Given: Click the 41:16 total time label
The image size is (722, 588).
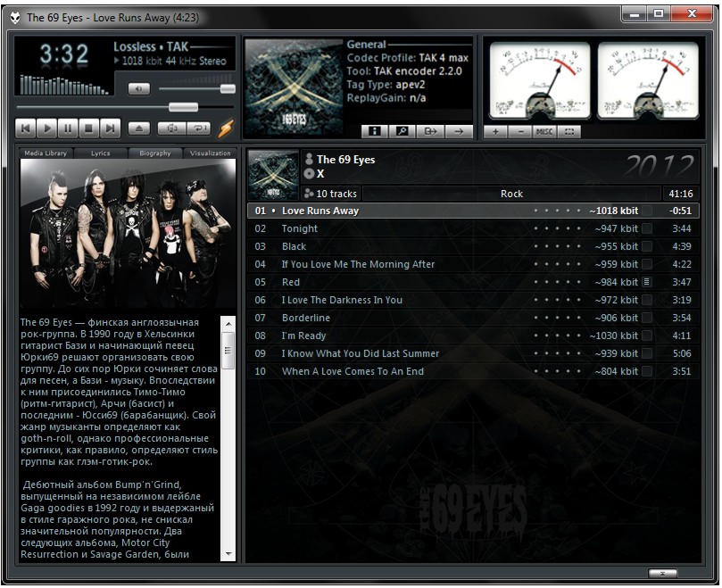Looking at the screenshot, I should pos(681,194).
